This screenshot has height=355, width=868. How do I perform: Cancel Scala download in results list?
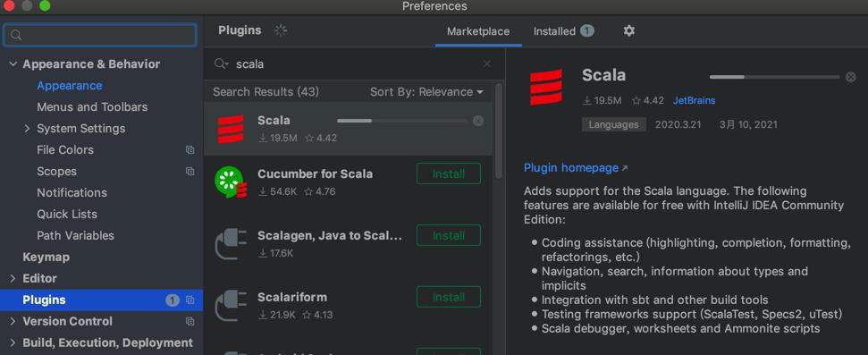point(478,121)
